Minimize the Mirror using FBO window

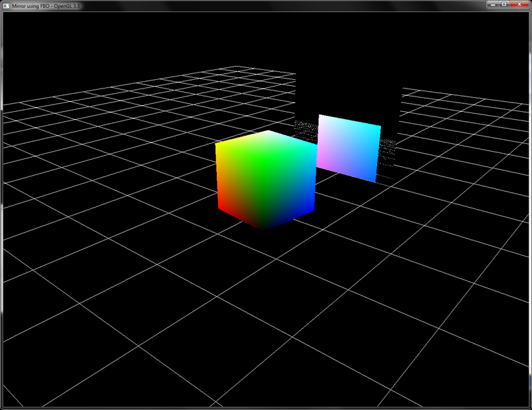[x=493, y=5]
